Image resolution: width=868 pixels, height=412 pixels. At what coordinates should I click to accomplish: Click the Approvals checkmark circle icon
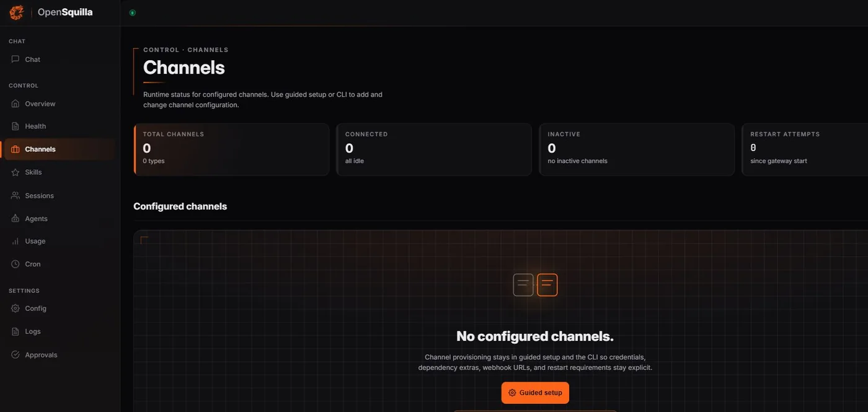click(15, 355)
